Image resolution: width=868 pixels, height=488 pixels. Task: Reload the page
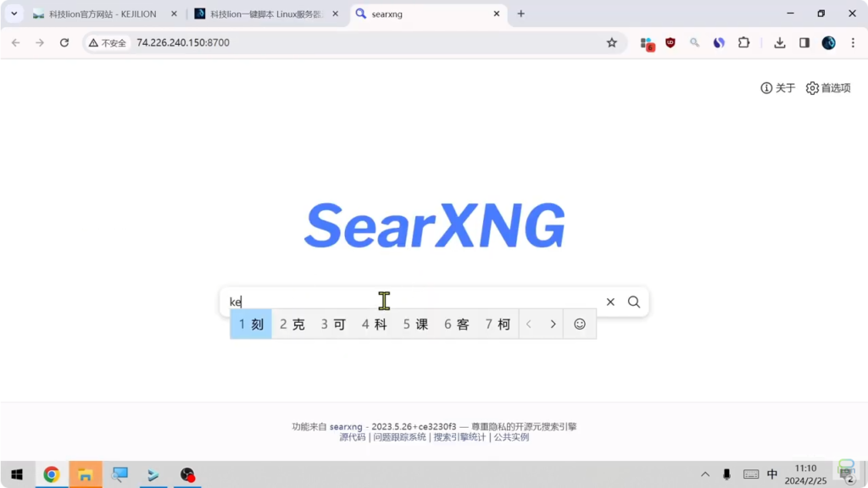pyautogui.click(x=64, y=42)
